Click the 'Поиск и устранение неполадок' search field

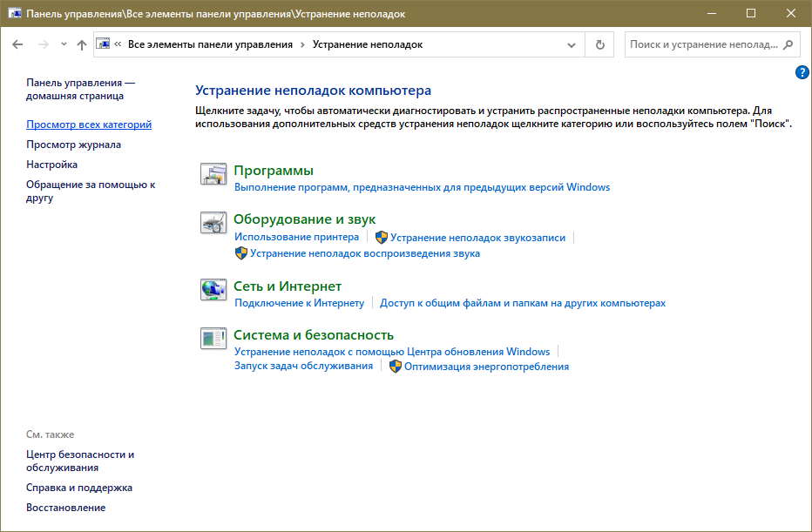point(701,44)
